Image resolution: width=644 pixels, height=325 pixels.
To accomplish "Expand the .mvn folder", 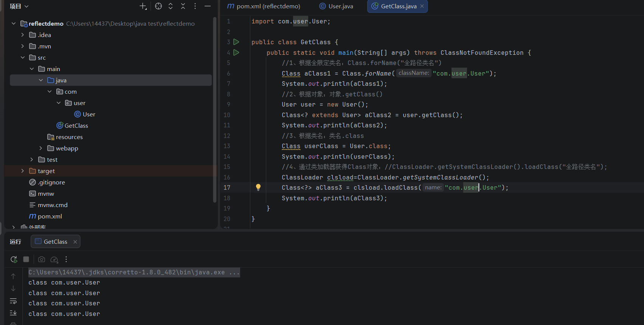I will pos(23,46).
